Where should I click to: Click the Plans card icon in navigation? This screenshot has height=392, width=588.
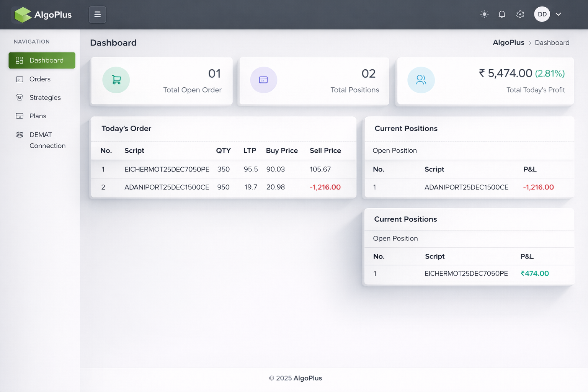[20, 116]
